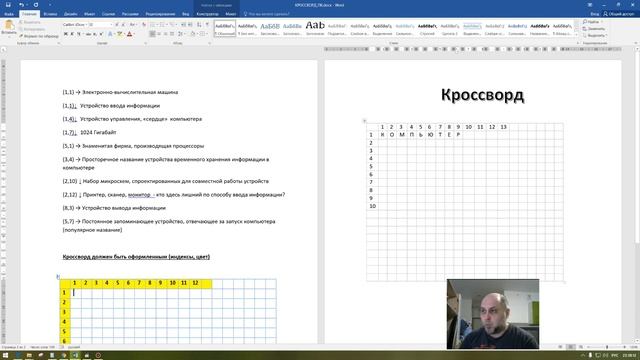Apply Italic formatting
The width and height of the screenshot is (640, 360).
pyautogui.click(x=72, y=34)
